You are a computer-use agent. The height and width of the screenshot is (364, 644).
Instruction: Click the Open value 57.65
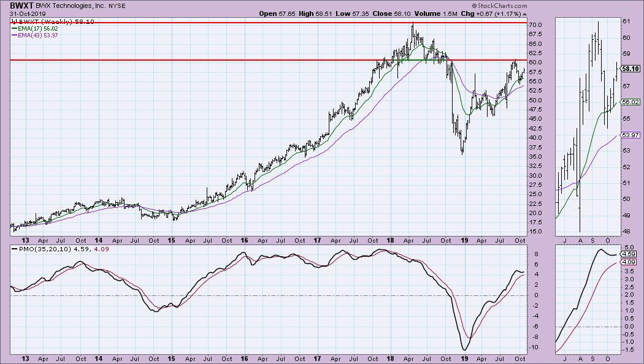coord(288,13)
